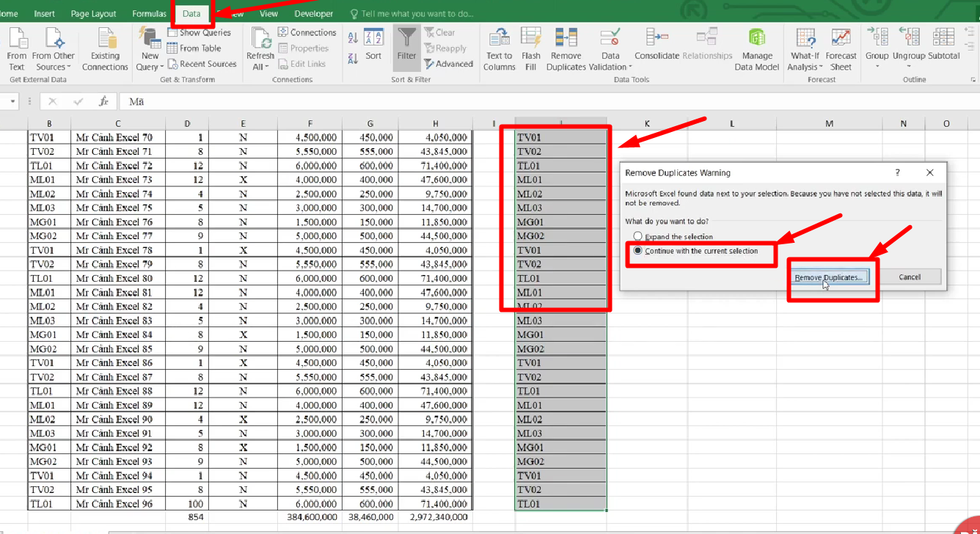The height and width of the screenshot is (534, 980).
Task: Open the Name Box dropdown arrow
Action: pos(12,101)
